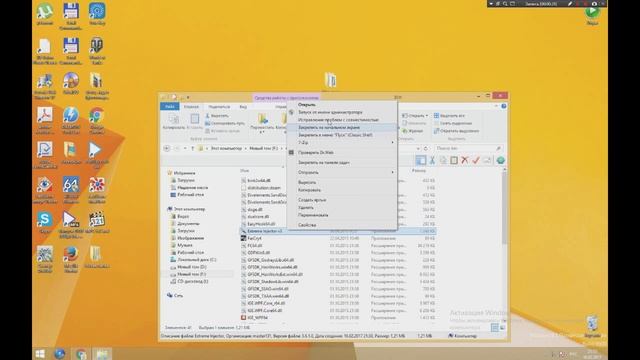
Task: Choose Создать ярлык in context menu
Action: [x=342, y=200]
